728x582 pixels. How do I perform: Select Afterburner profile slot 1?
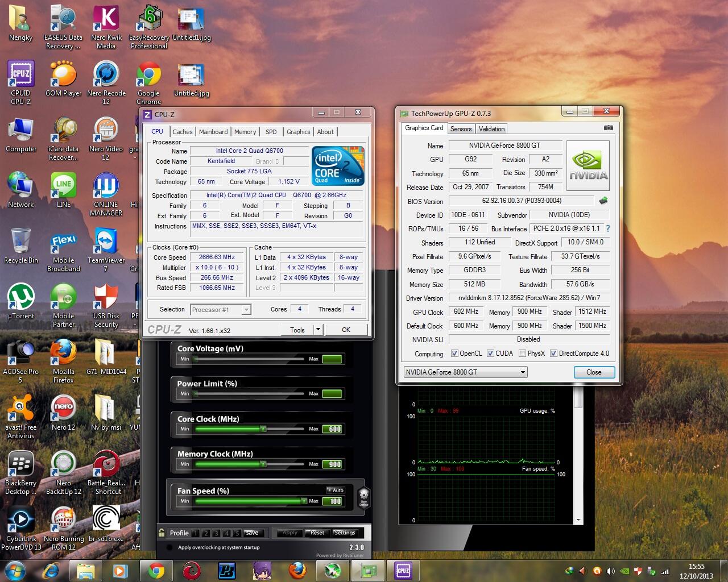196,533
